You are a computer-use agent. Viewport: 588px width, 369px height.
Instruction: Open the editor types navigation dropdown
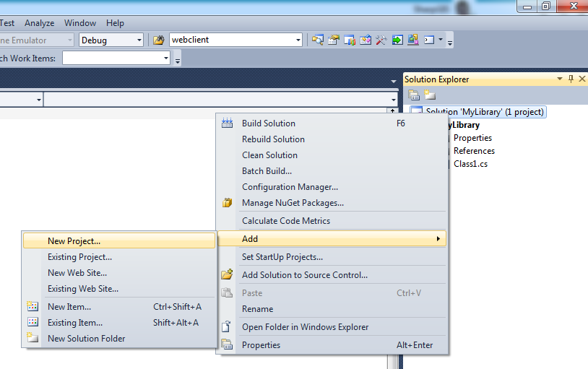click(38, 100)
